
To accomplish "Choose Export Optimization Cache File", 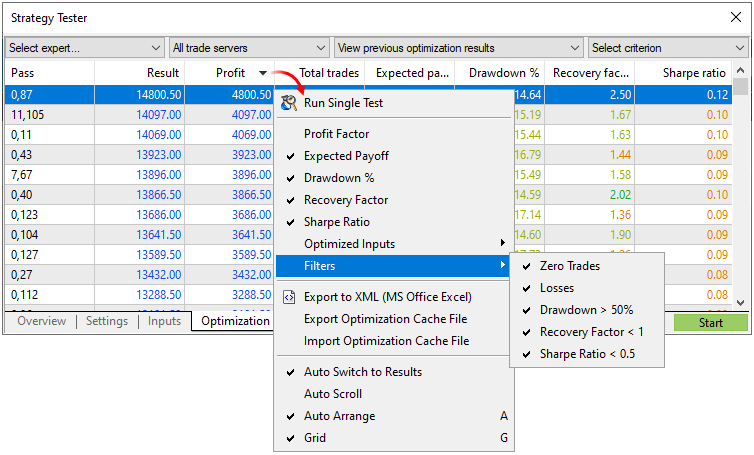I will pyautogui.click(x=393, y=319).
